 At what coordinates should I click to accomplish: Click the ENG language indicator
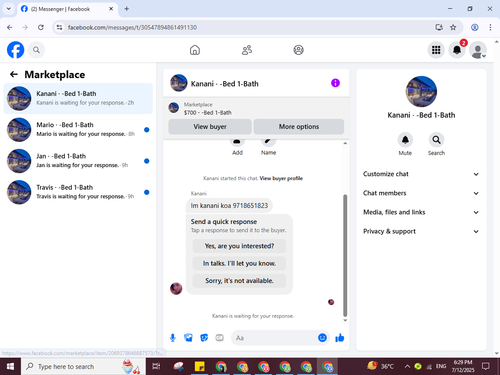[441, 366]
